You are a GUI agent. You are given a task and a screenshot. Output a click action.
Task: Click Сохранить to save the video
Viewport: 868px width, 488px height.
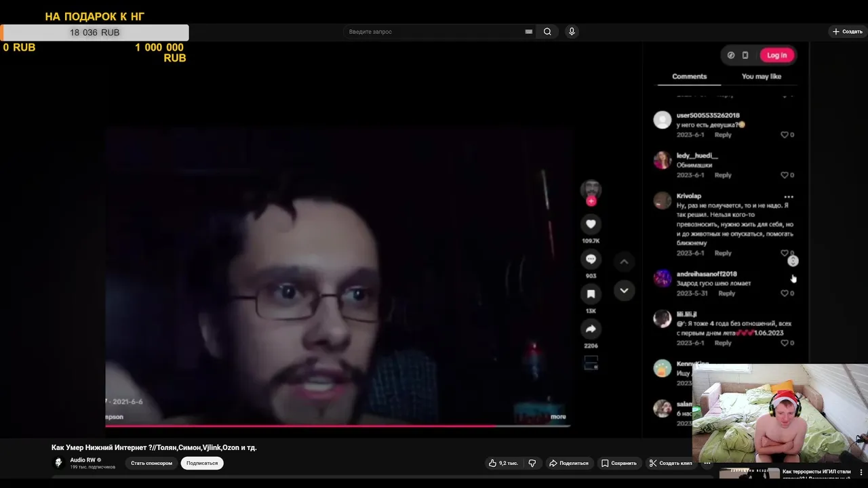(x=619, y=463)
